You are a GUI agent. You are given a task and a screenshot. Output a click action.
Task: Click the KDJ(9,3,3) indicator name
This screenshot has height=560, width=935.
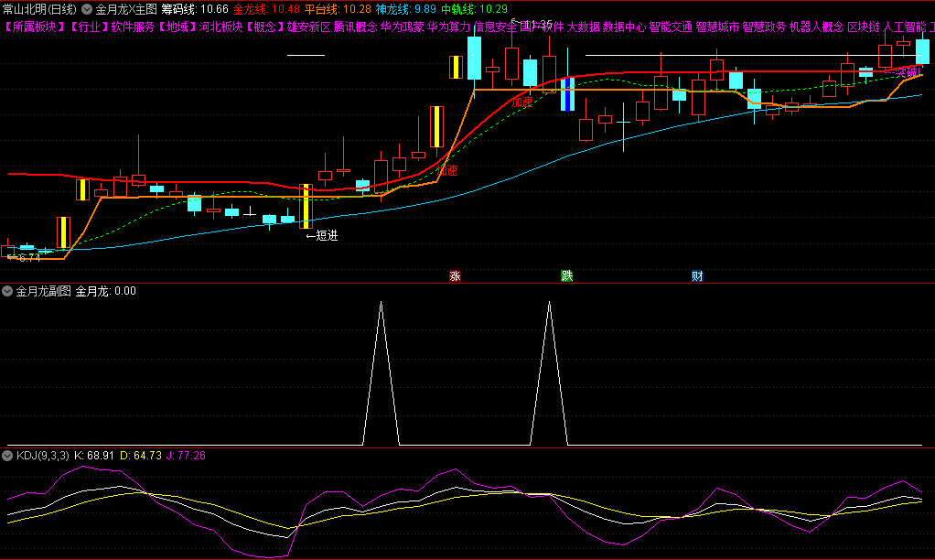click(43, 456)
